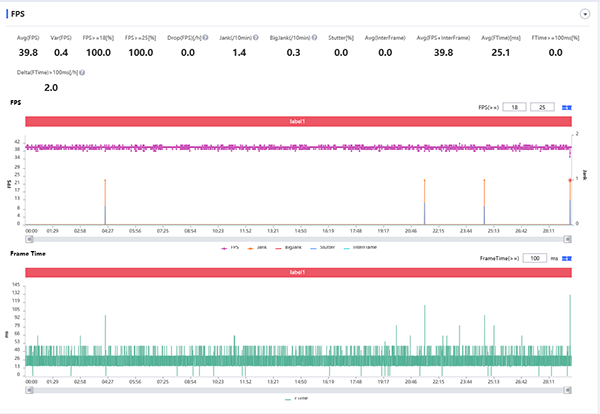Click the FPS threshold field showing 25

(544, 106)
